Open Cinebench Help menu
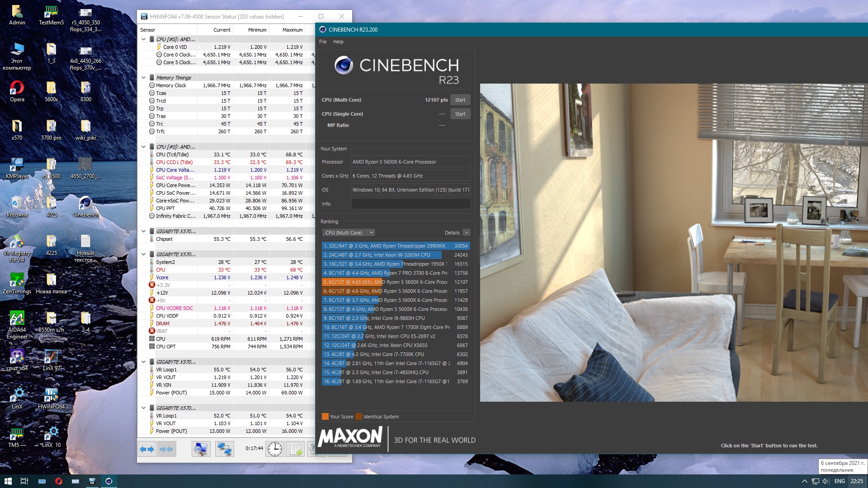The height and width of the screenshot is (488, 868). (338, 42)
